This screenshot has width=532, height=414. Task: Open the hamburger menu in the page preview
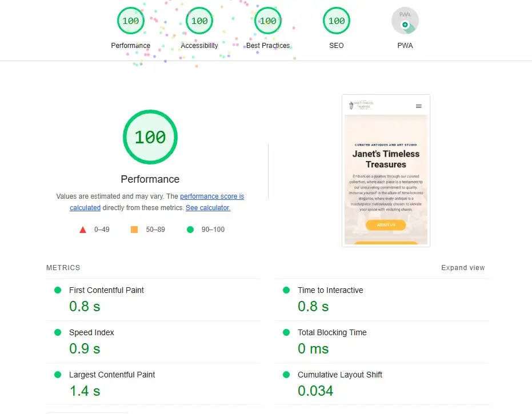[419, 106]
